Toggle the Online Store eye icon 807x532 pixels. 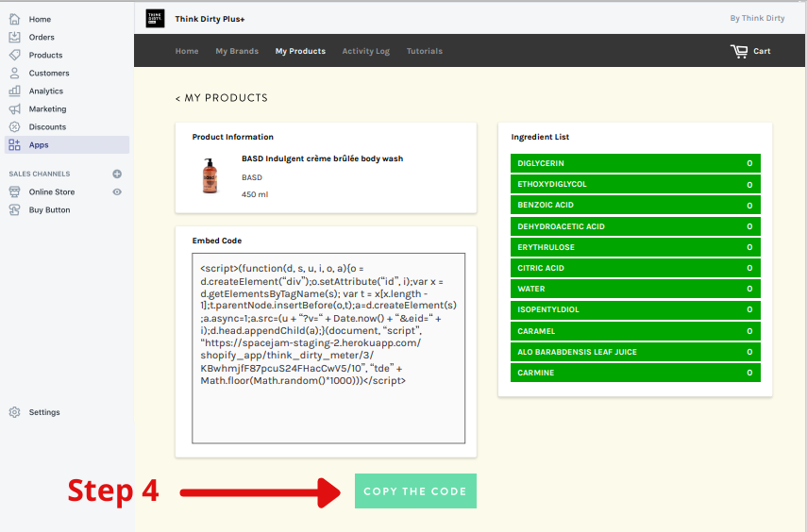(x=117, y=191)
